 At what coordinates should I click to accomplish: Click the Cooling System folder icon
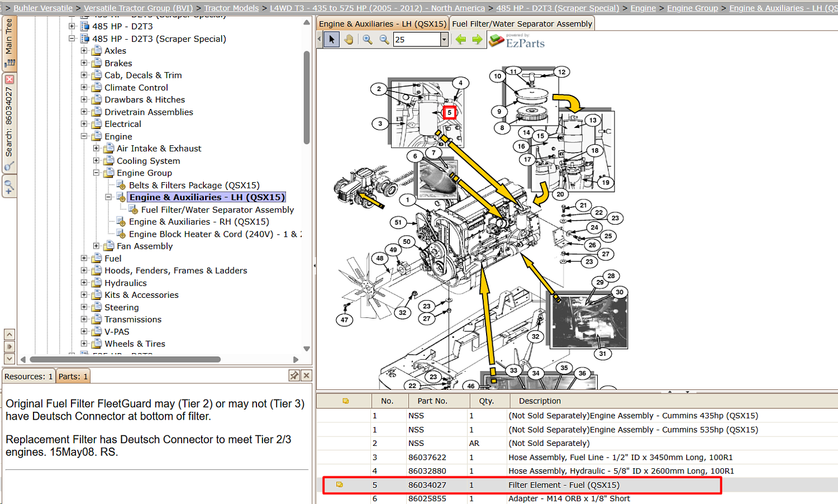coord(109,161)
